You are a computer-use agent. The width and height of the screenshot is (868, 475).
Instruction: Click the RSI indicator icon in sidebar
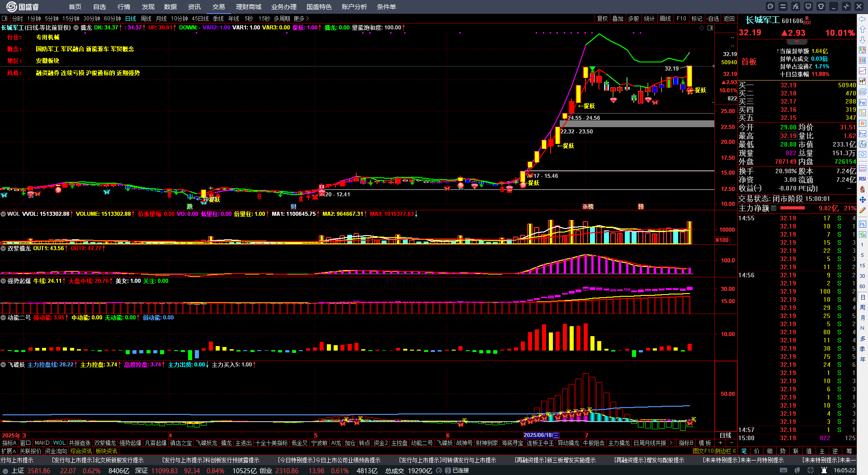(863, 179)
